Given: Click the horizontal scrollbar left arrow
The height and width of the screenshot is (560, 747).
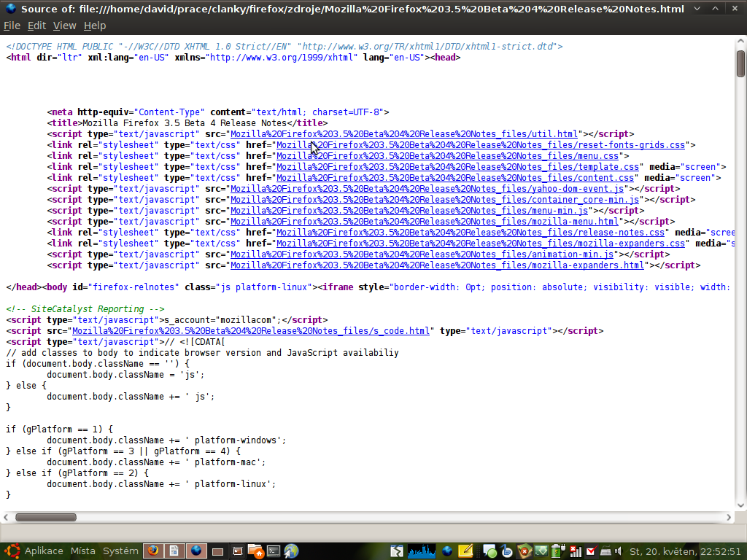Looking at the screenshot, I should click(6, 517).
